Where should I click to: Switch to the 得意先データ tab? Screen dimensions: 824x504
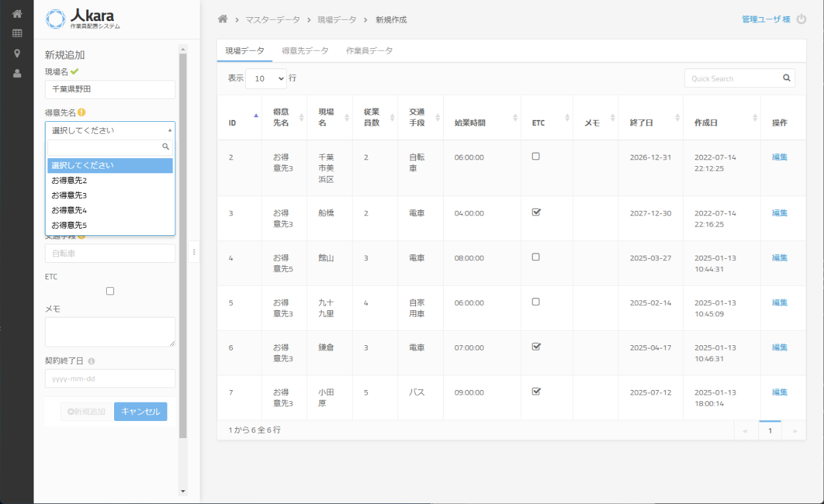[305, 51]
